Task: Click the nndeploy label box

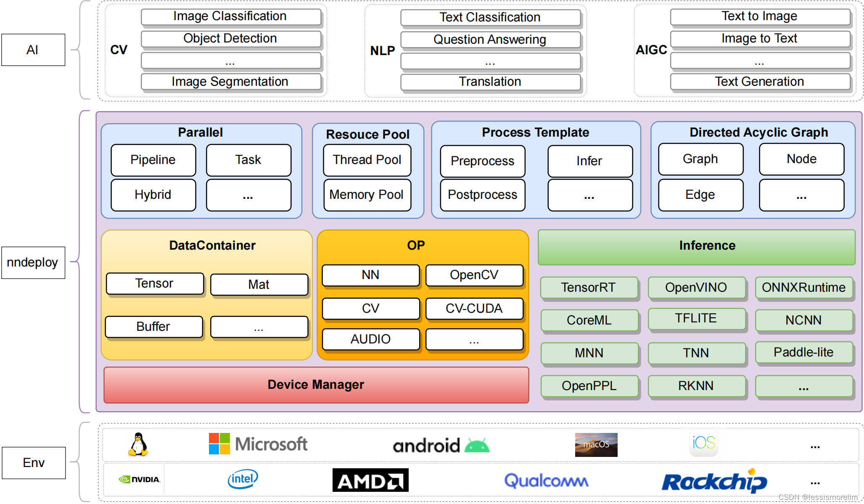Action: (x=33, y=262)
